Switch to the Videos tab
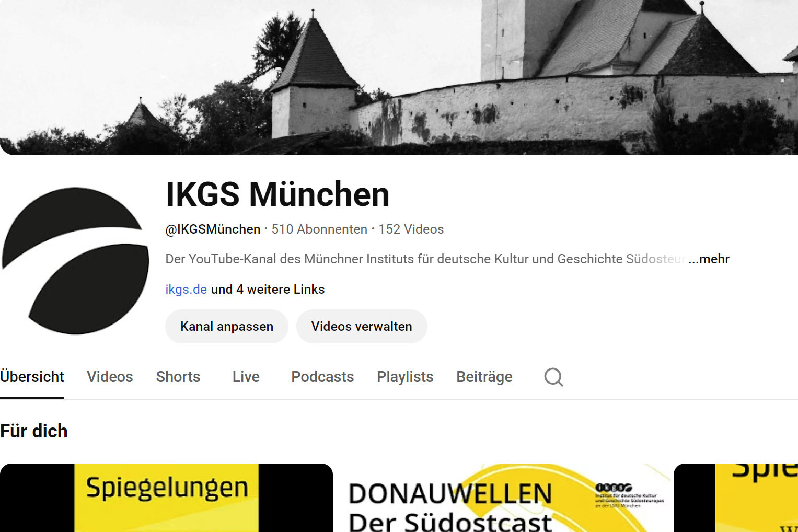This screenshot has height=532, width=798. 110,377
